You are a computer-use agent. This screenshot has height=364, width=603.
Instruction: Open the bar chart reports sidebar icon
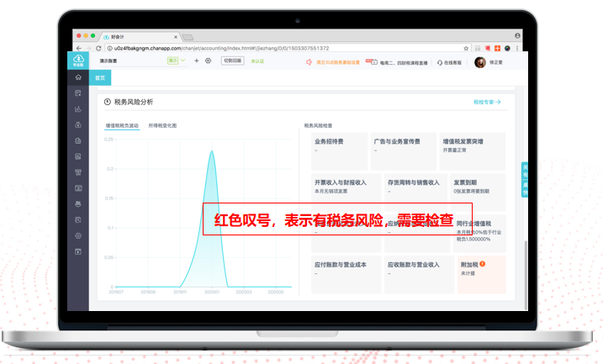(77, 108)
